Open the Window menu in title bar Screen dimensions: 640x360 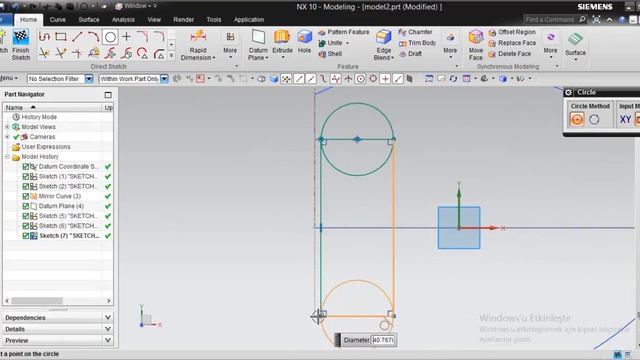[135, 6]
